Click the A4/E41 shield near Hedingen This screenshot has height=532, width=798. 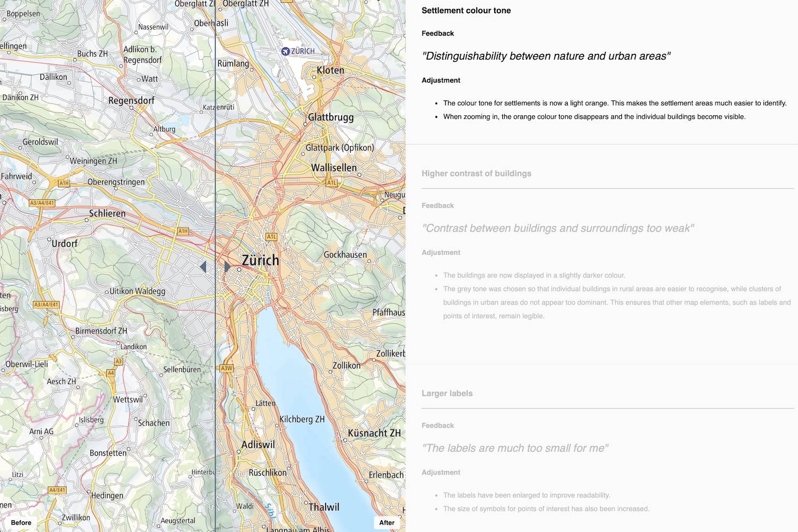57,490
